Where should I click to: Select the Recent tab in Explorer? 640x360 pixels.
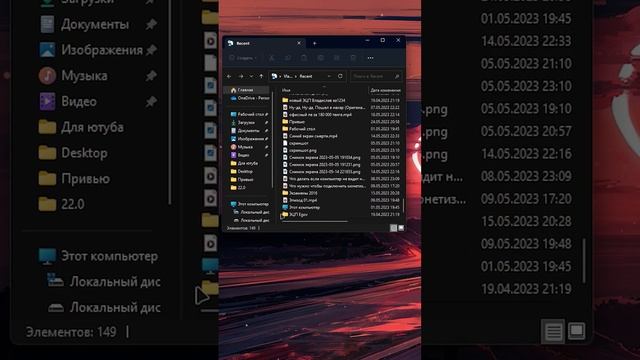pyautogui.click(x=263, y=43)
